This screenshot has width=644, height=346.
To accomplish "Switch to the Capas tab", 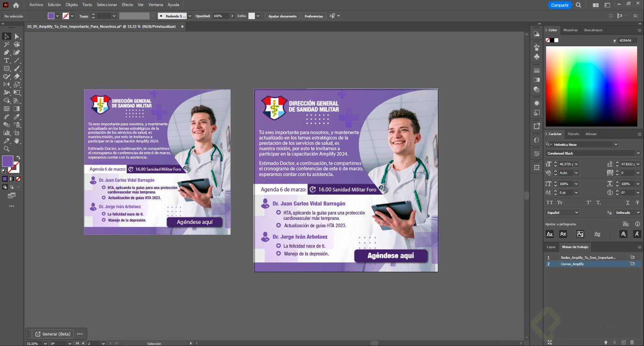I will pyautogui.click(x=551, y=247).
